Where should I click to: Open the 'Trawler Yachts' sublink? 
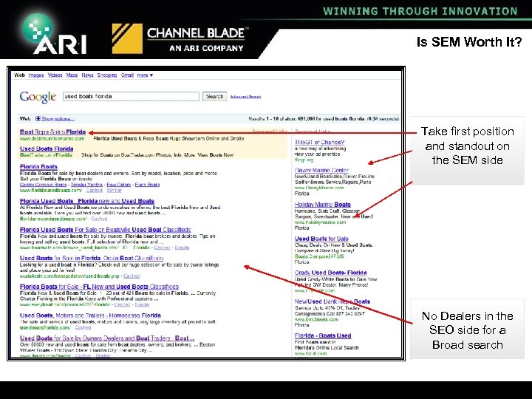[x=86, y=185]
